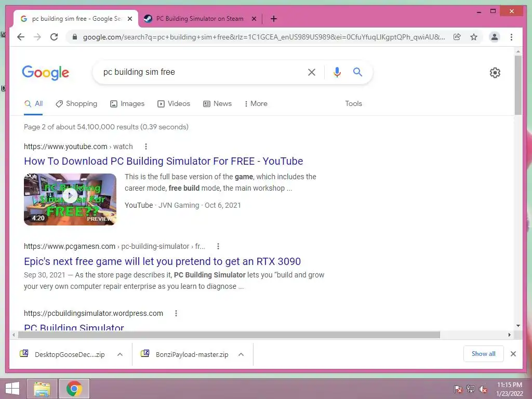Open options dots for pcgamesn result

coord(218,246)
